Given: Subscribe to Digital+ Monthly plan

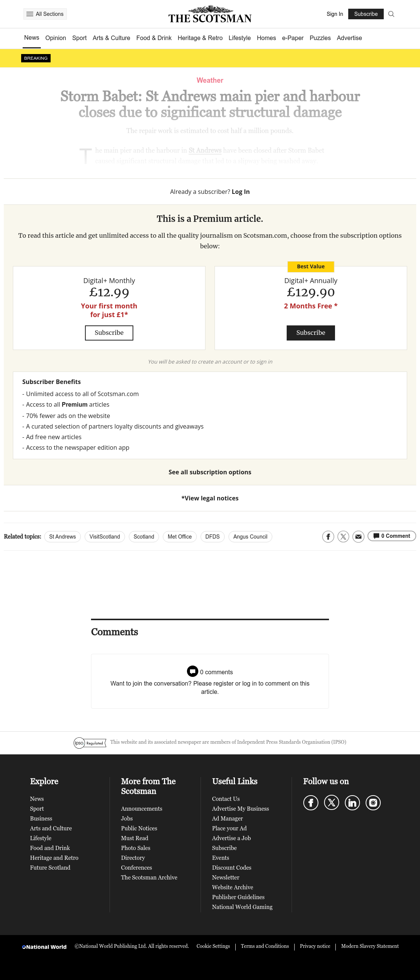Looking at the screenshot, I should click(x=109, y=333).
